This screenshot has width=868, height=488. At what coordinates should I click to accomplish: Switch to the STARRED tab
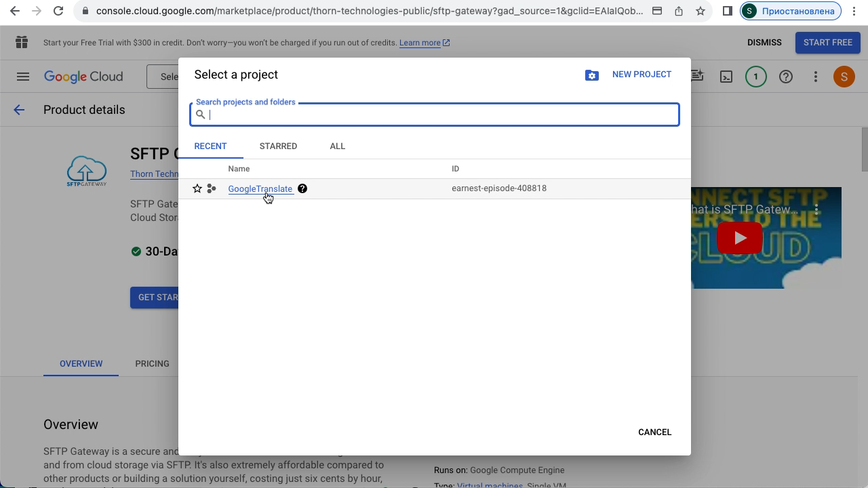[x=278, y=146]
